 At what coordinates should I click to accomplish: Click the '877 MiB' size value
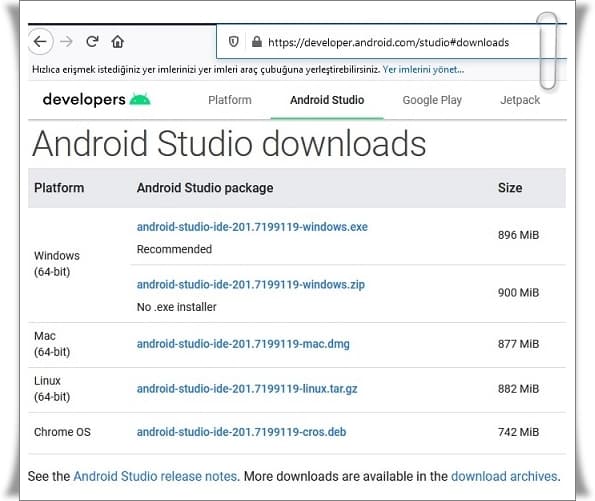pos(518,344)
